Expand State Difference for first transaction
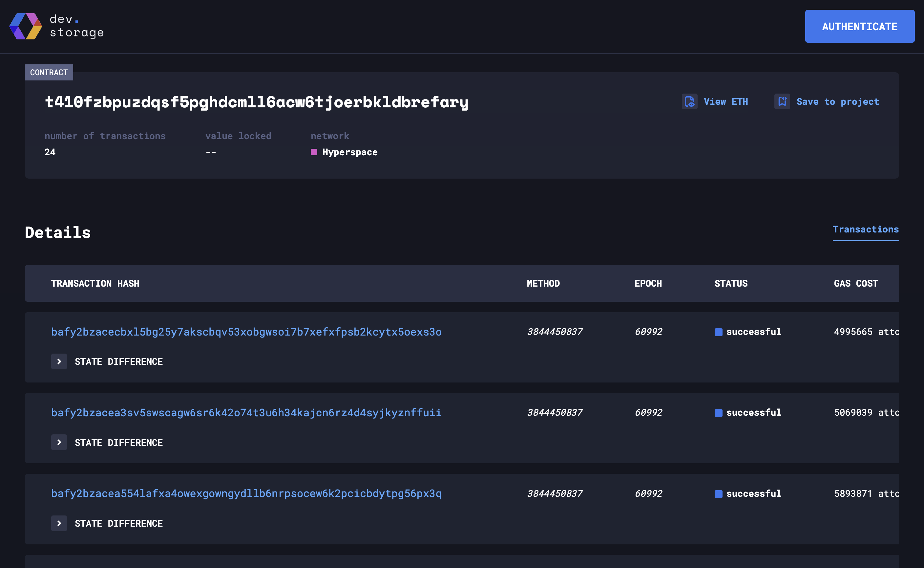Viewport: 924px width, 568px height. [59, 361]
